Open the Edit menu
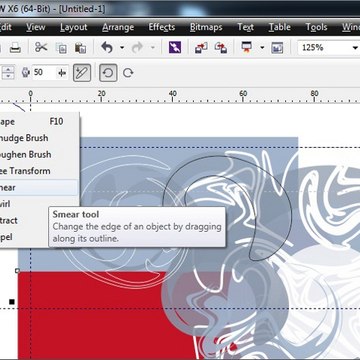 pyautogui.click(x=6, y=27)
